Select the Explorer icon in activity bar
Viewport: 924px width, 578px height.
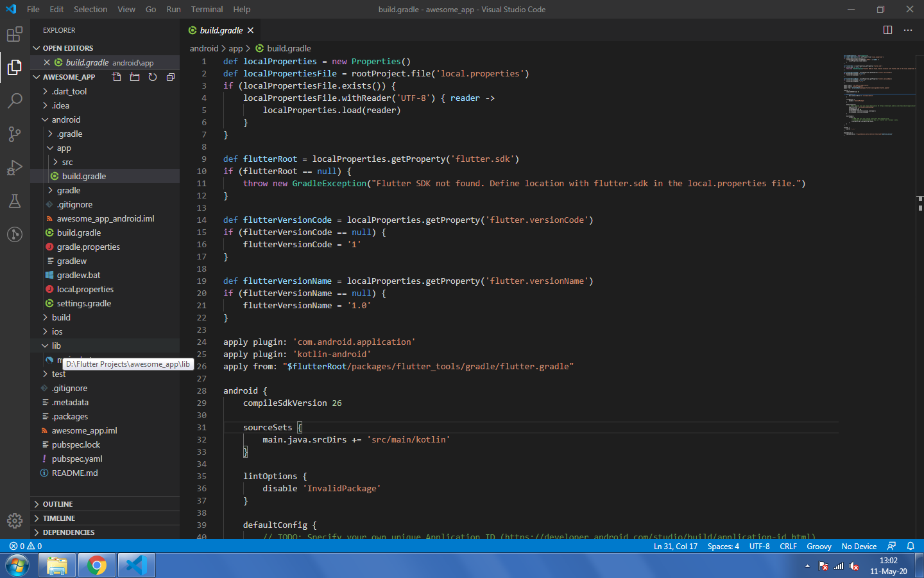15,67
